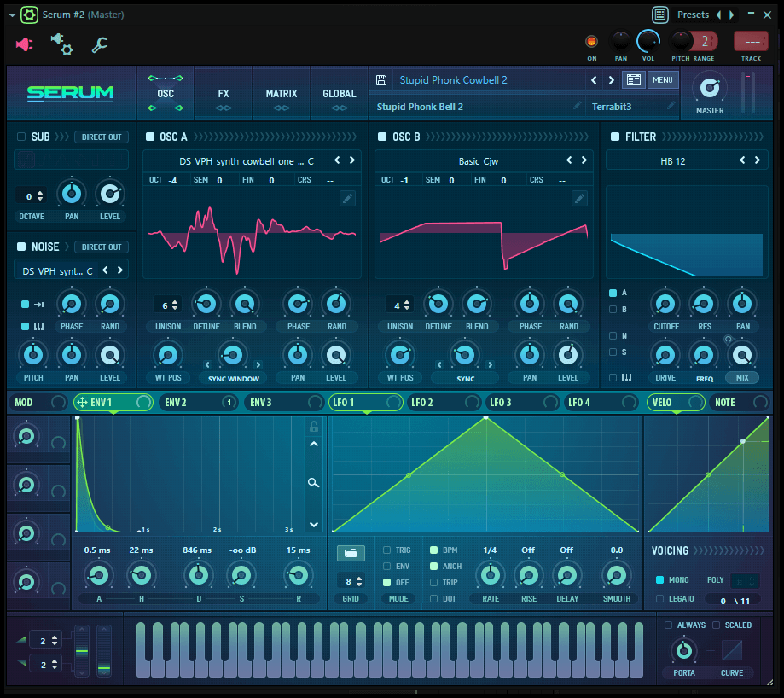The image size is (784, 698).
Task: Click the OSC B wavetable edit pencil
Action: click(579, 199)
